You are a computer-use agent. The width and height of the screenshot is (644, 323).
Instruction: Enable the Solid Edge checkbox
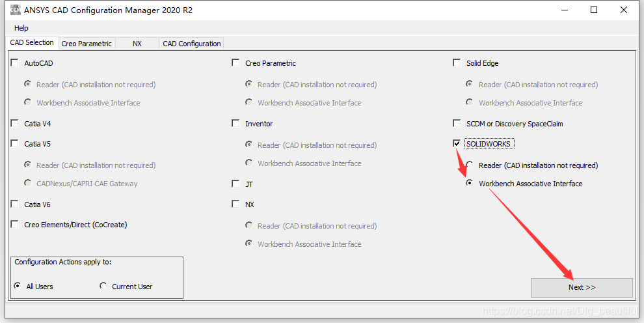pyautogui.click(x=457, y=63)
